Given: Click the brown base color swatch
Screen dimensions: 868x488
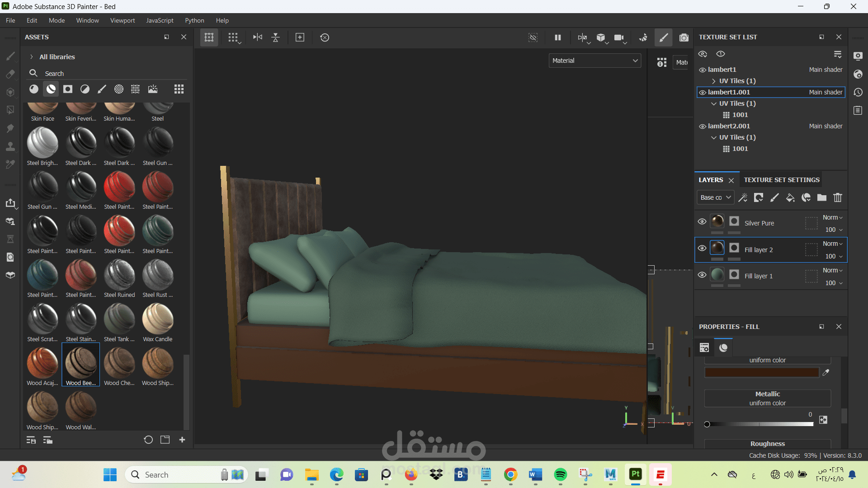Looking at the screenshot, I should [x=762, y=373].
